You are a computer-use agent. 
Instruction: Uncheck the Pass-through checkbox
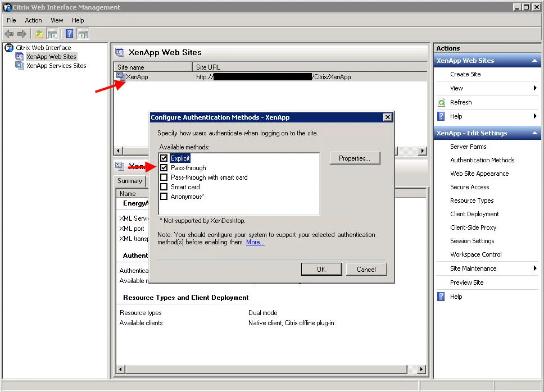[164, 168]
